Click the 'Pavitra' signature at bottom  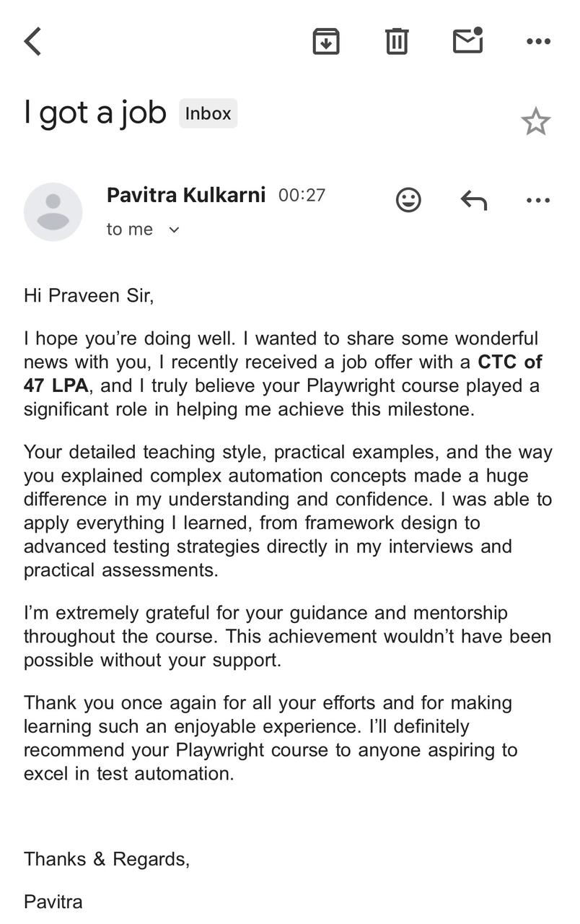[53, 902]
